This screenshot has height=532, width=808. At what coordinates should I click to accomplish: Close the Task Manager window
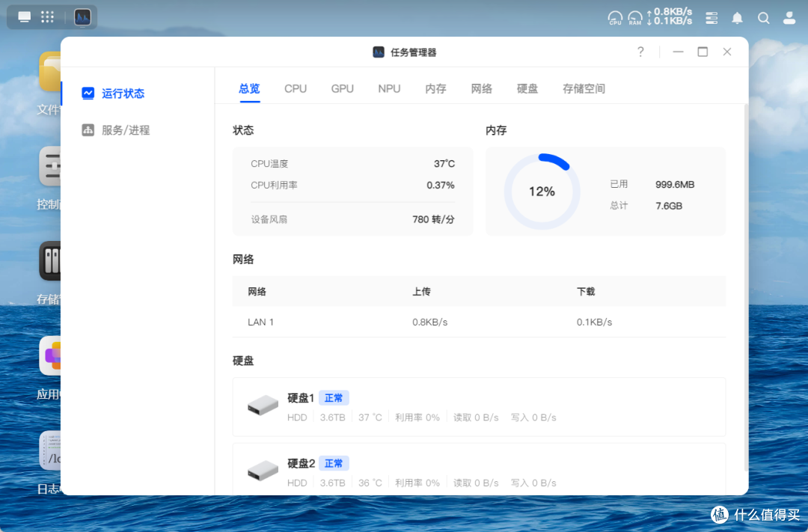[727, 52]
